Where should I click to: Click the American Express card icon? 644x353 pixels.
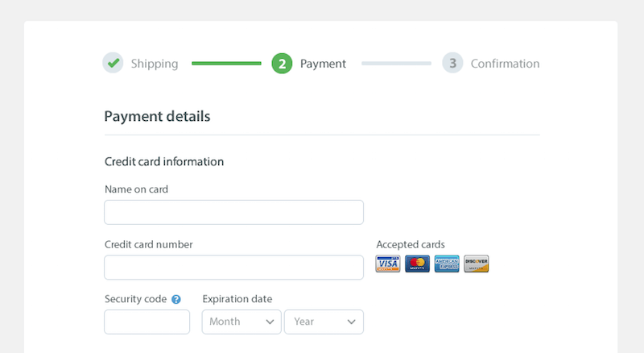coord(447,264)
